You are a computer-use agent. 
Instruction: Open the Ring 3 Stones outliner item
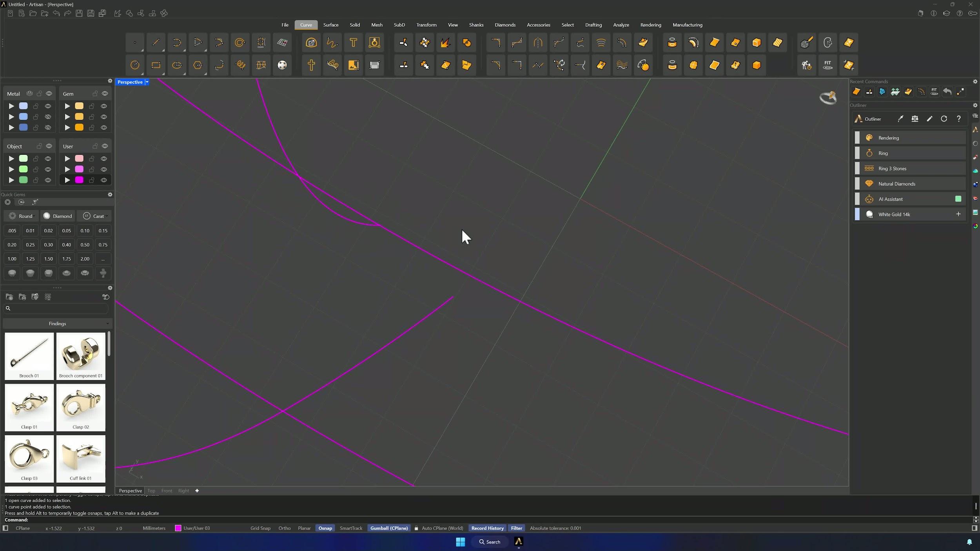point(910,169)
